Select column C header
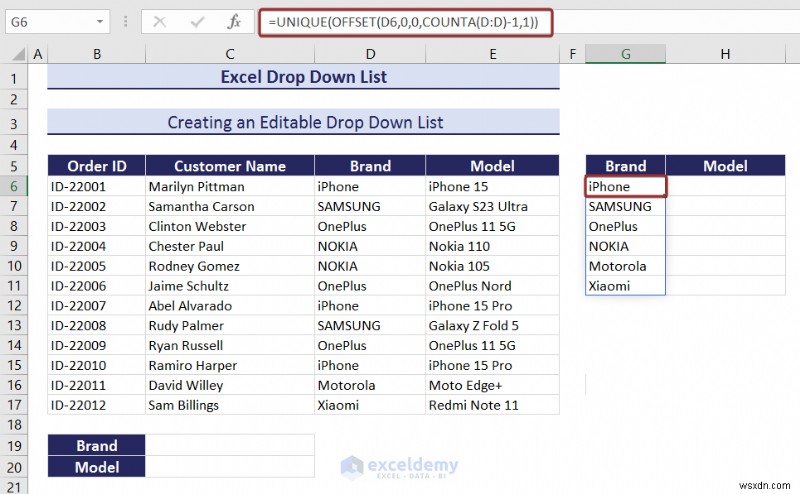Image resolution: width=800 pixels, height=494 pixels. 230,54
